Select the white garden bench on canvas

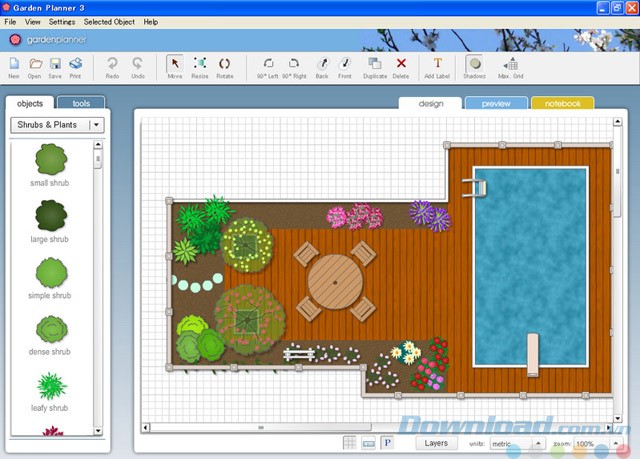coord(299,353)
